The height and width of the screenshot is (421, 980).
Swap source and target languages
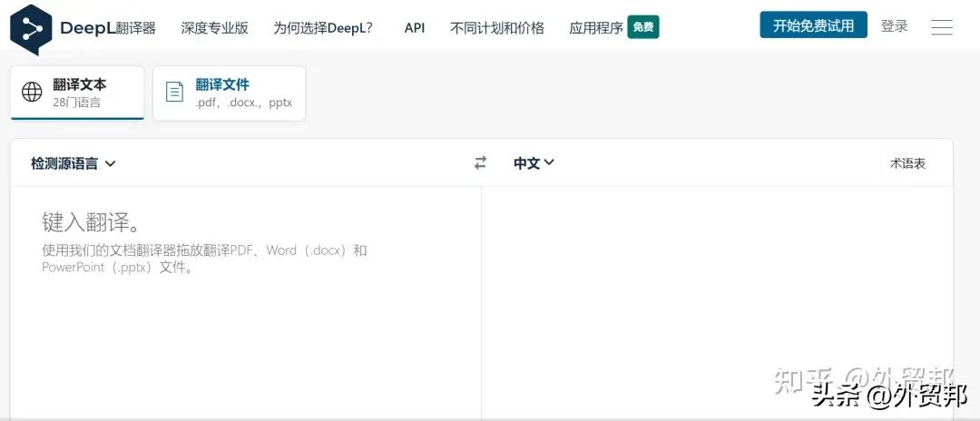coord(480,163)
